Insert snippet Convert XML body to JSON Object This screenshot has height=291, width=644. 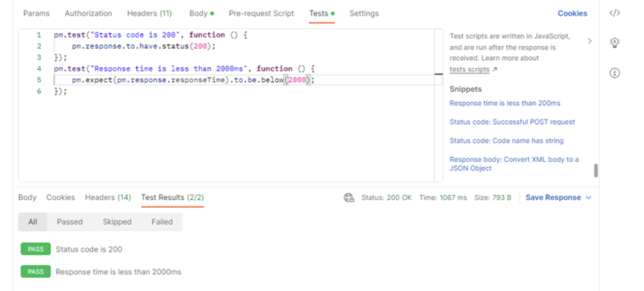pos(514,164)
